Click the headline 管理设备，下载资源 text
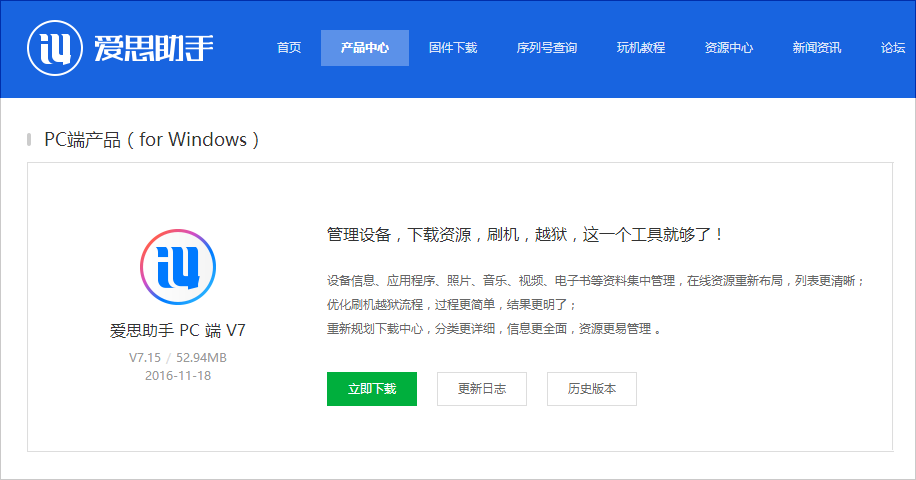This screenshot has width=916, height=480. pos(525,235)
